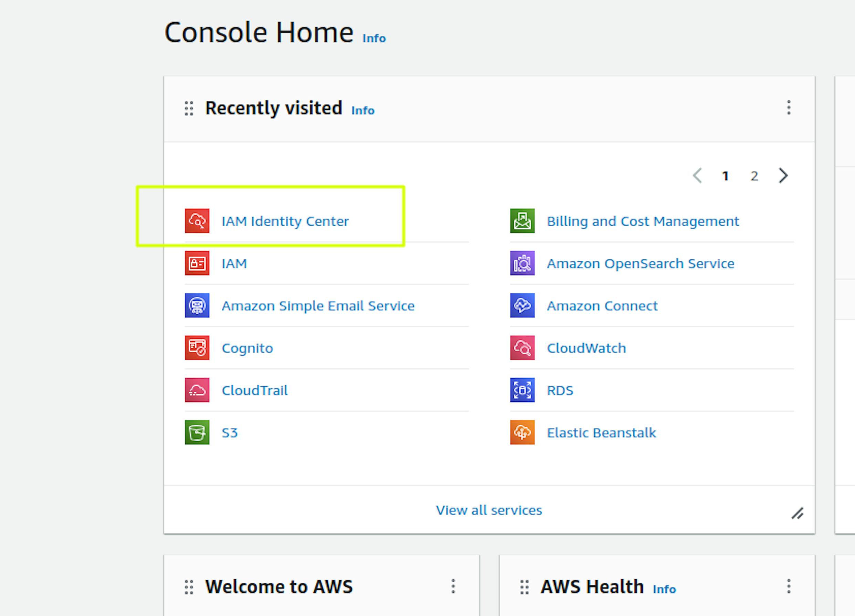855x616 pixels.
Task: Open the IAM service link
Action: [234, 263]
